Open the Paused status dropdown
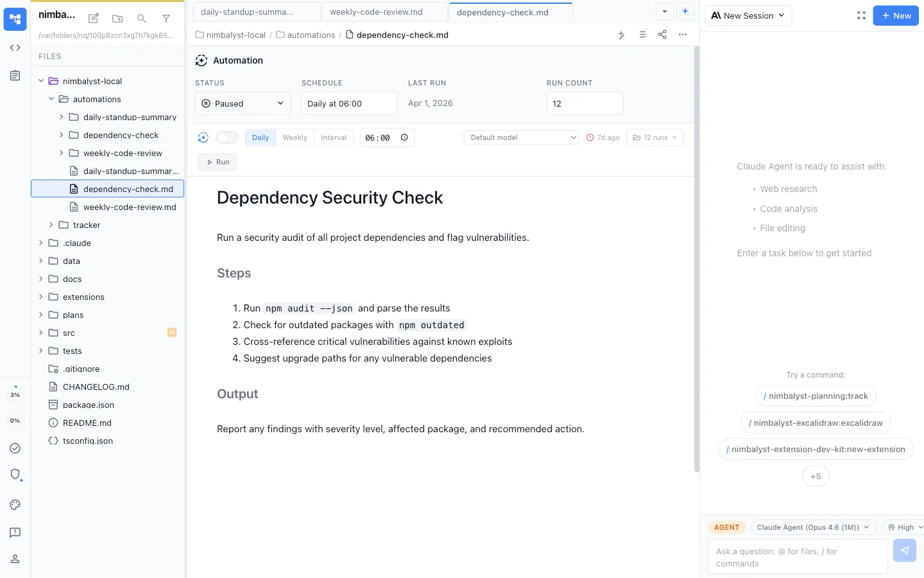Screen dimensions: 924x578 tap(243, 103)
